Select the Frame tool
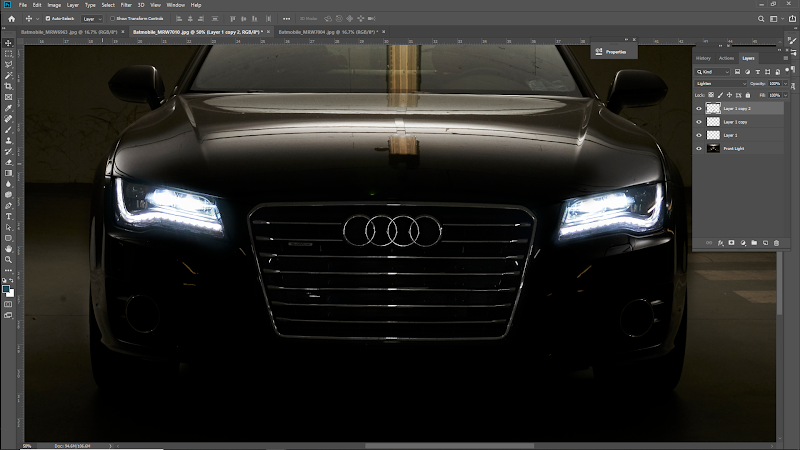 (x=8, y=97)
